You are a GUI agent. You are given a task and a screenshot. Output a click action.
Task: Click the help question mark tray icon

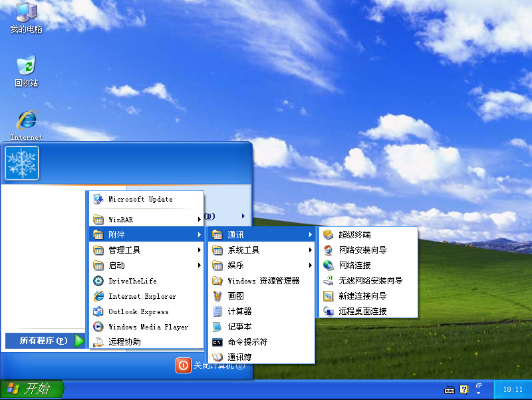[464, 389]
